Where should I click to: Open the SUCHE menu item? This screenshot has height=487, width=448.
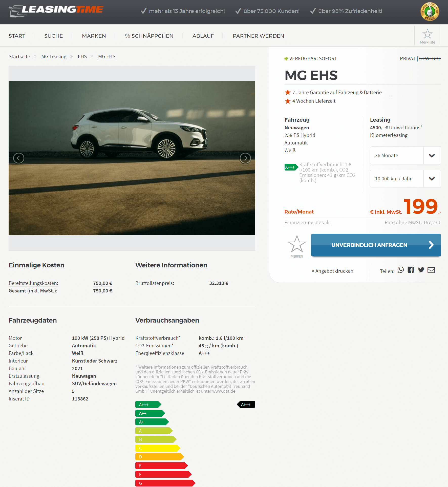pyautogui.click(x=53, y=36)
